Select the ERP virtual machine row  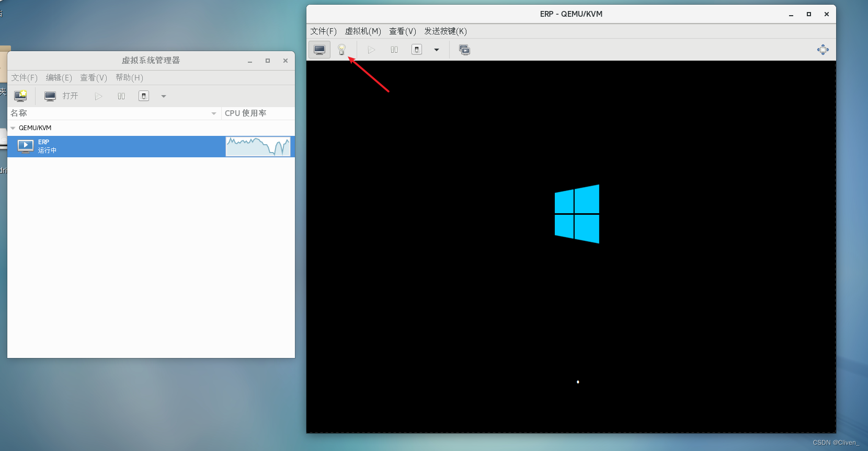click(151, 146)
